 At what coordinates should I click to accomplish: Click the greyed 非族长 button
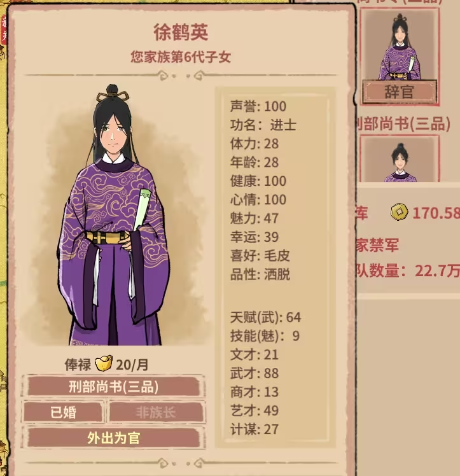click(156, 412)
